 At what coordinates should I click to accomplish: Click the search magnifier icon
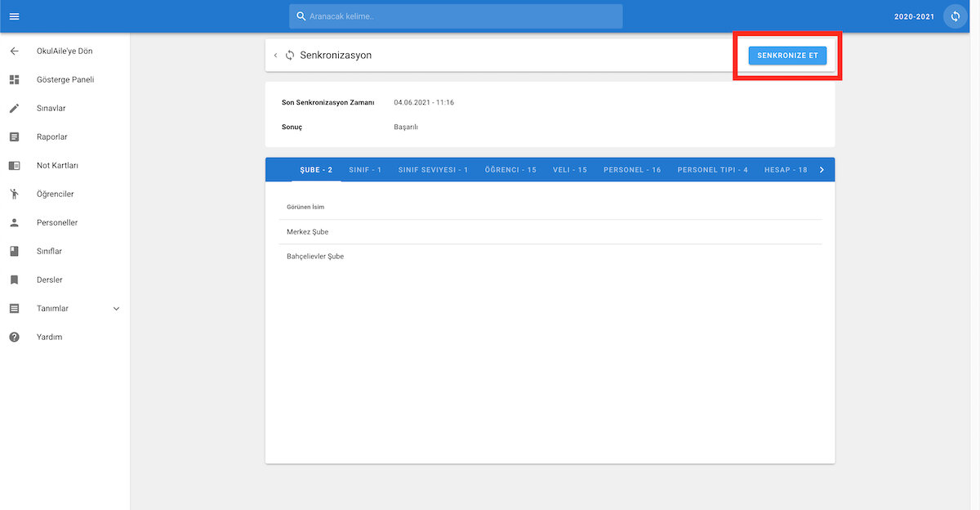pyautogui.click(x=301, y=16)
